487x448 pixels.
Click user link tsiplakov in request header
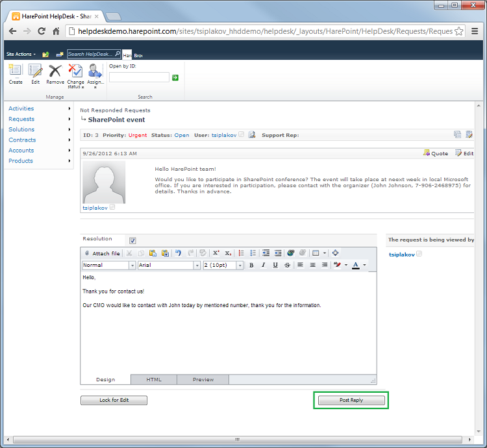(224, 135)
